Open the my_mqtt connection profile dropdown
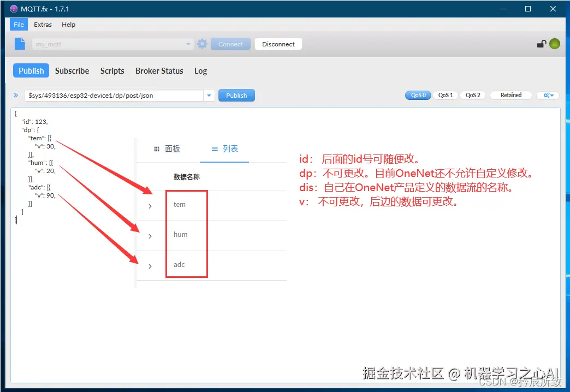The image size is (570, 392). coord(112,44)
